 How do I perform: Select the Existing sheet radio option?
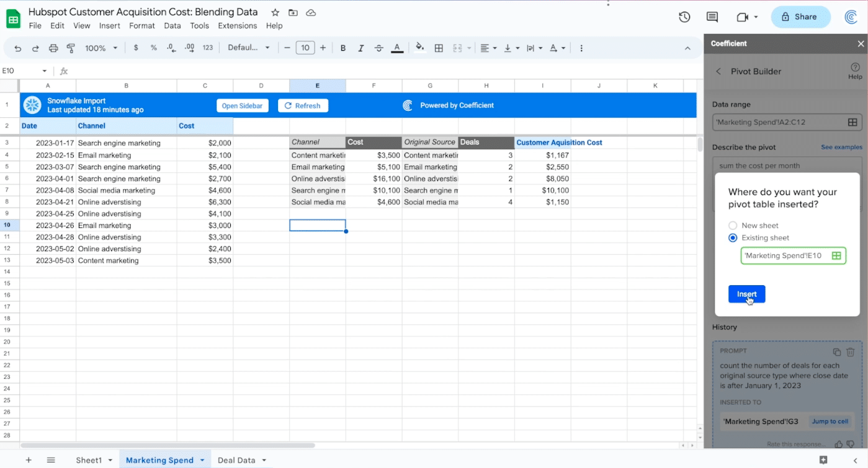click(x=733, y=238)
